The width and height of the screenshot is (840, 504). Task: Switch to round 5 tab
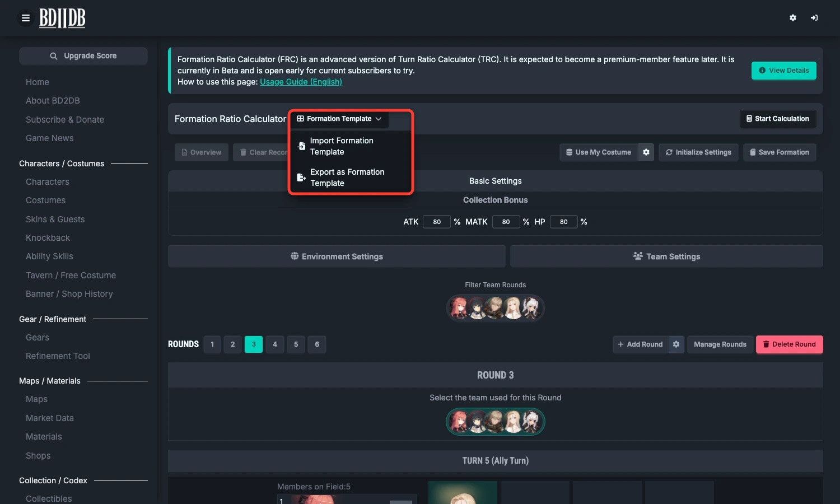click(296, 344)
